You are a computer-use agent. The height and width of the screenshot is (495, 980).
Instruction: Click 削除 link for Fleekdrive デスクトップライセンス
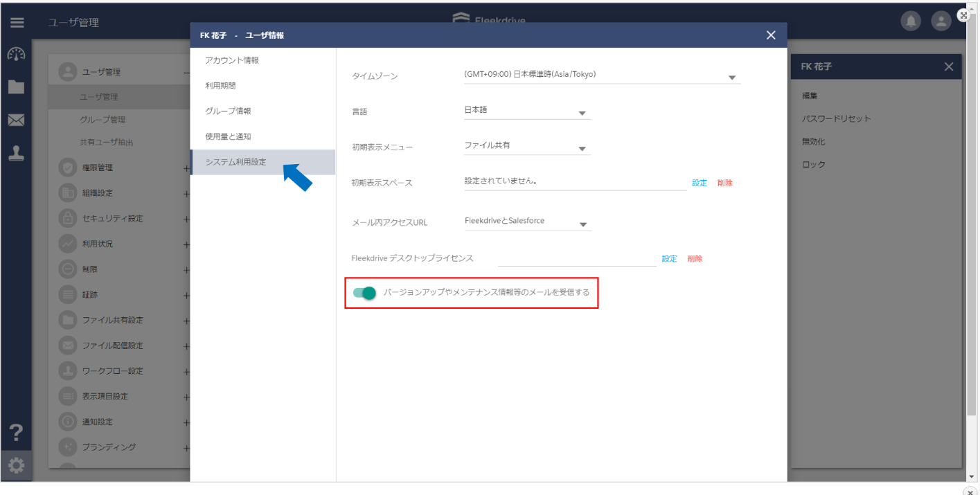[x=695, y=259]
